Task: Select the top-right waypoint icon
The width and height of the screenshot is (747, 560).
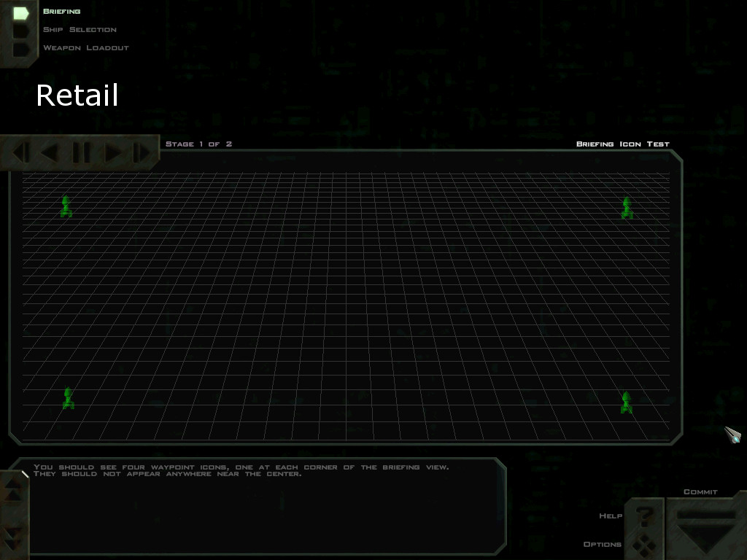Action: [627, 208]
